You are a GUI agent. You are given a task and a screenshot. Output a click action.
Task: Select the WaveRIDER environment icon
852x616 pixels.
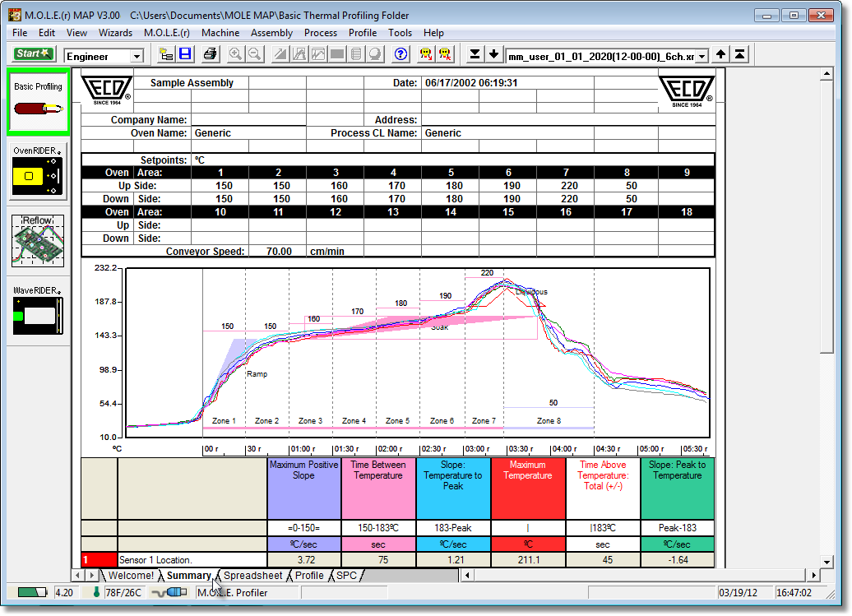[x=38, y=310]
